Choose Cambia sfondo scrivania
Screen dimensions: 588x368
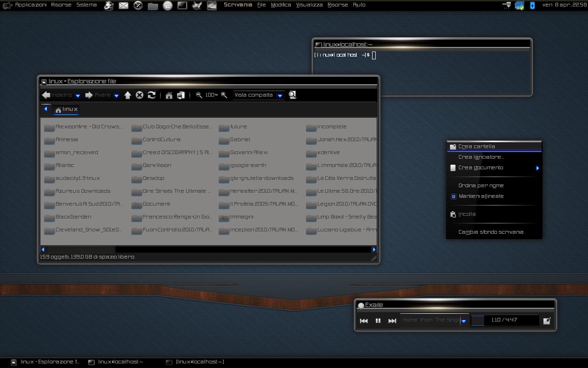click(494, 232)
